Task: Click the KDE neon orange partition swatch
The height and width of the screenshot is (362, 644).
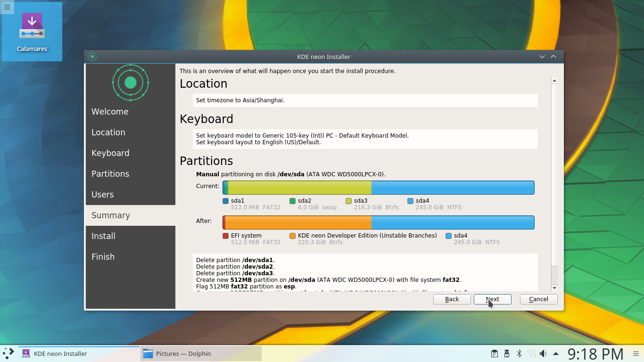Action: pos(292,236)
